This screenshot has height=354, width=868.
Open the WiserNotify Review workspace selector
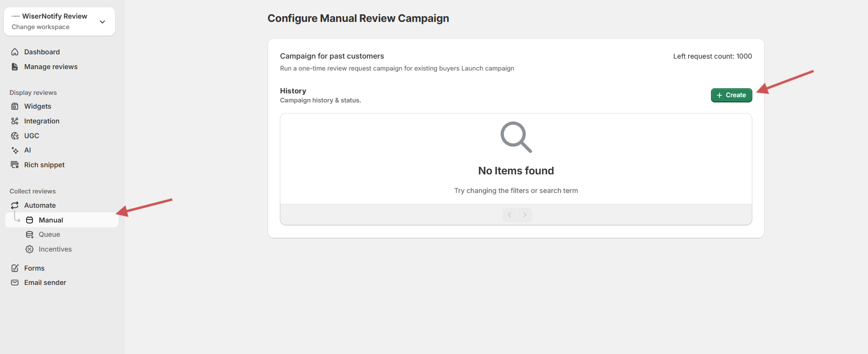55,21
